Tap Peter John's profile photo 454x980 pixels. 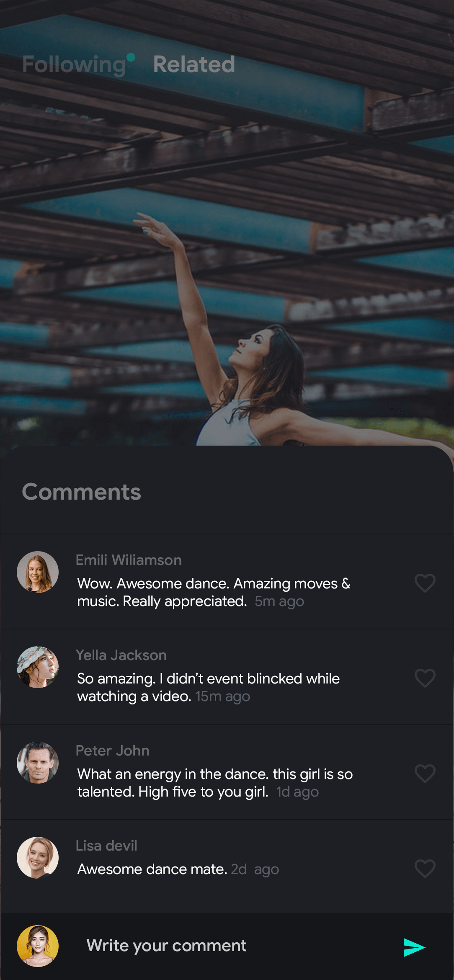[x=38, y=762]
